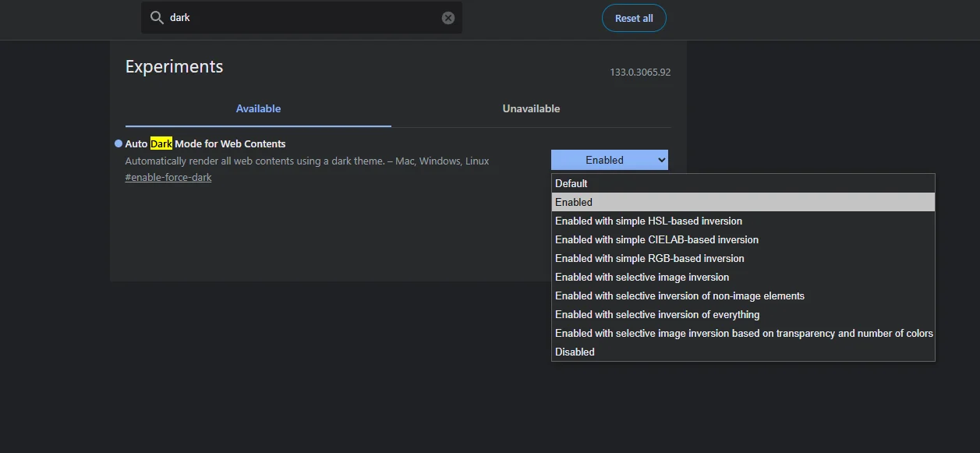Select Enabled with simple HSL-based inversion
The image size is (980, 453).
point(648,221)
